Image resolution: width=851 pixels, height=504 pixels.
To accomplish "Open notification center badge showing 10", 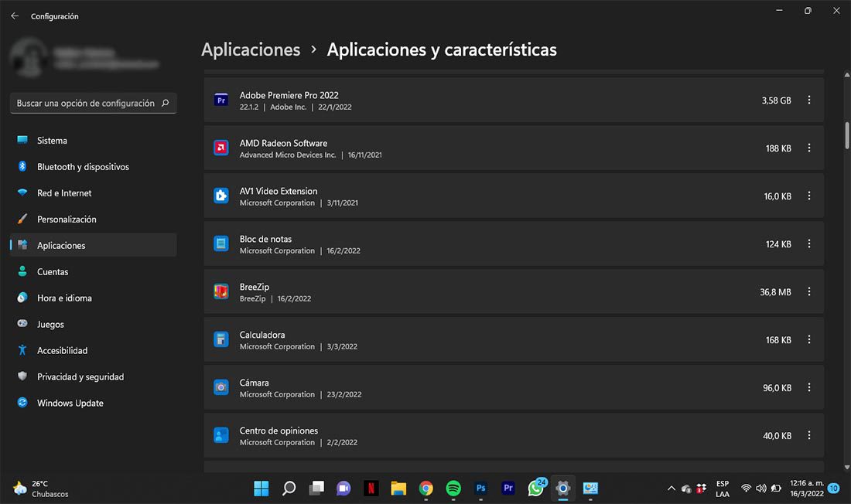I will click(834, 489).
